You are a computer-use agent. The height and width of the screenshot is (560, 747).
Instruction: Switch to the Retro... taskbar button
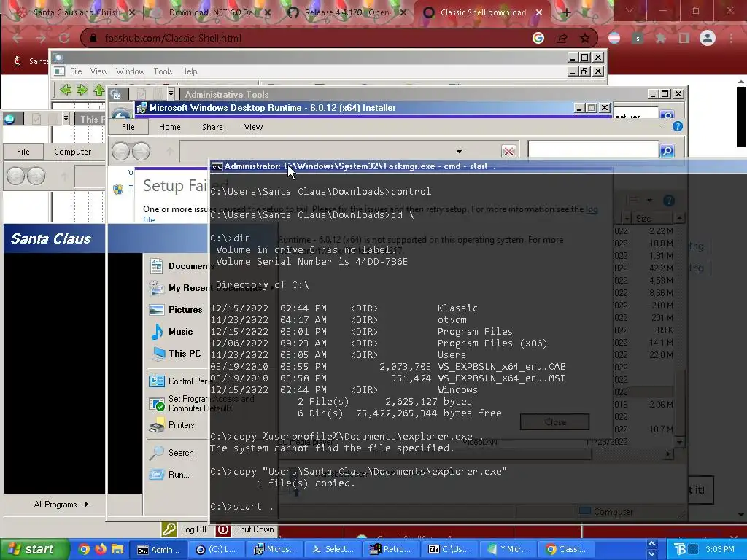391,550
